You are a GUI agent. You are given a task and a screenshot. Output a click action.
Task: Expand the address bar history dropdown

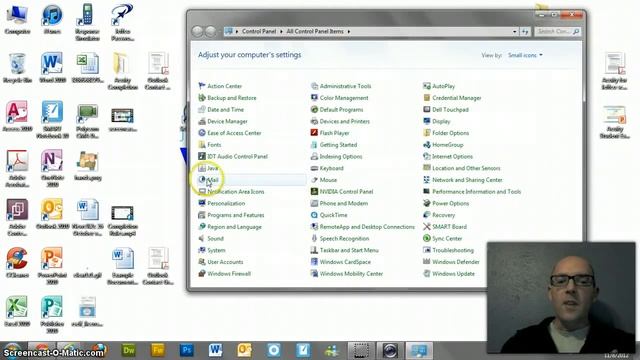coord(514,31)
